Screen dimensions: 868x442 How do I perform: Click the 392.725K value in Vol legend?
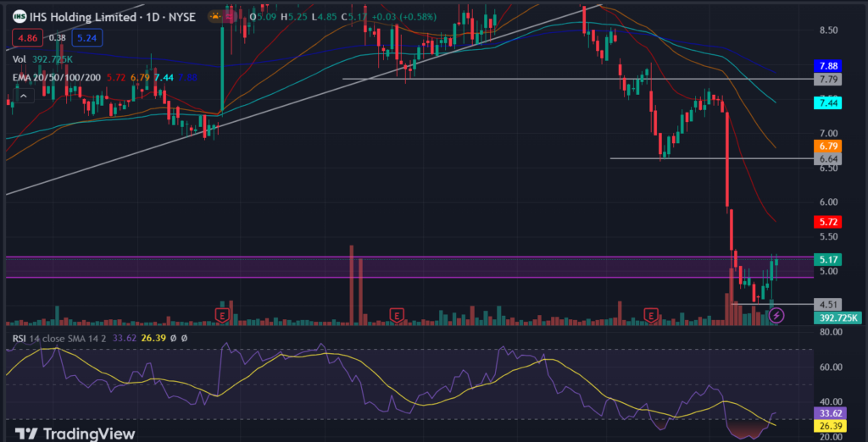tap(51, 58)
